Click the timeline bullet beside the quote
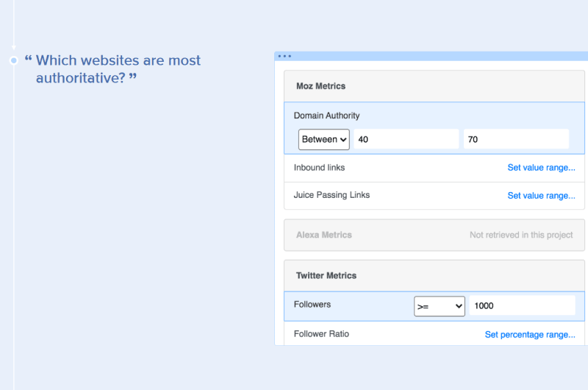This screenshot has height=390, width=588. pos(14,60)
